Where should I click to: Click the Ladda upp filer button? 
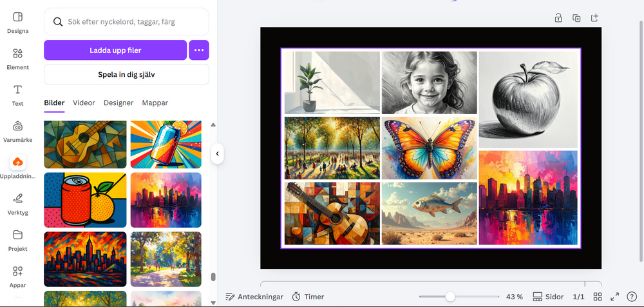tap(115, 50)
